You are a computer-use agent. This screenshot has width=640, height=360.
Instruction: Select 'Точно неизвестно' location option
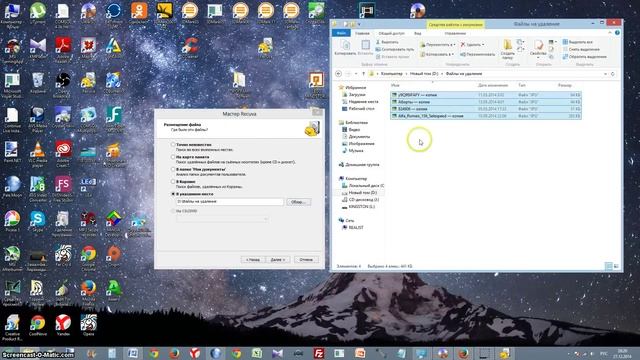pyautogui.click(x=173, y=144)
